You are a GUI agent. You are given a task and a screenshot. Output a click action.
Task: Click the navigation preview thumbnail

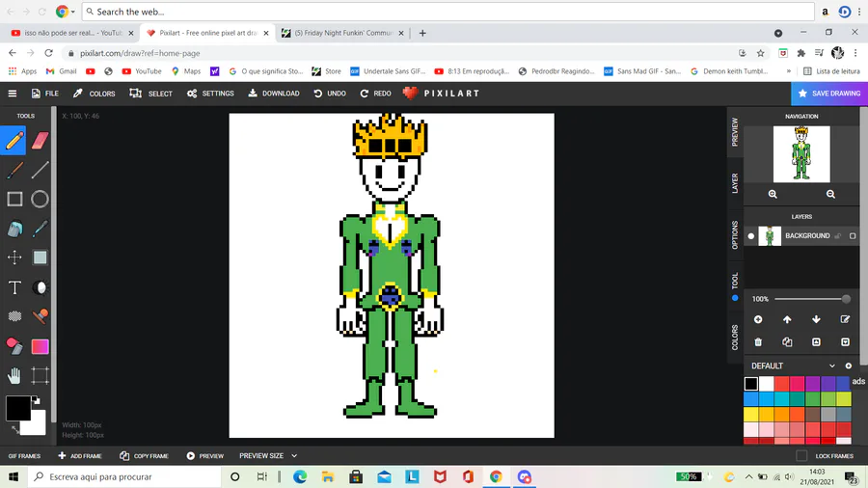[801, 154]
